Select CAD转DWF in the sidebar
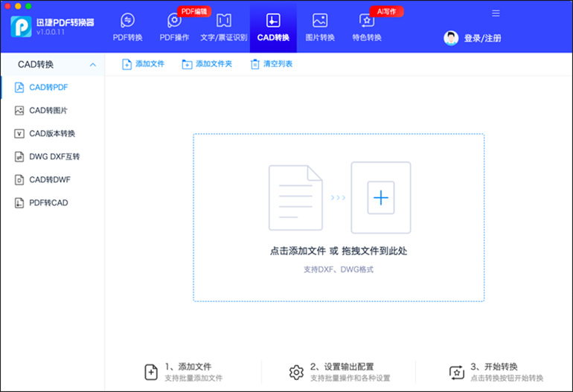 [53, 179]
